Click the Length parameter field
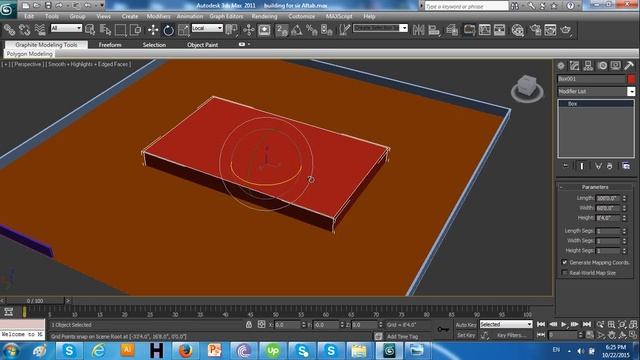 (x=608, y=198)
